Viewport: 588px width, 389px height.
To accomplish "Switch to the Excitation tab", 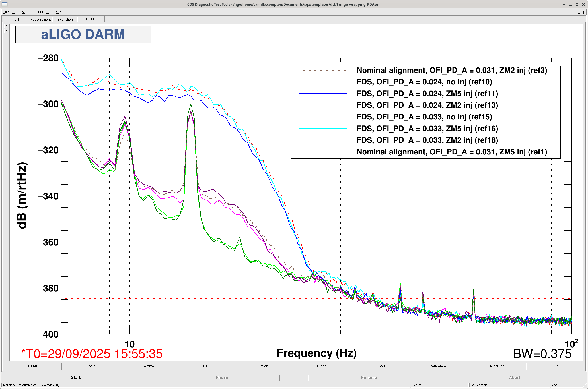I will tap(65, 20).
